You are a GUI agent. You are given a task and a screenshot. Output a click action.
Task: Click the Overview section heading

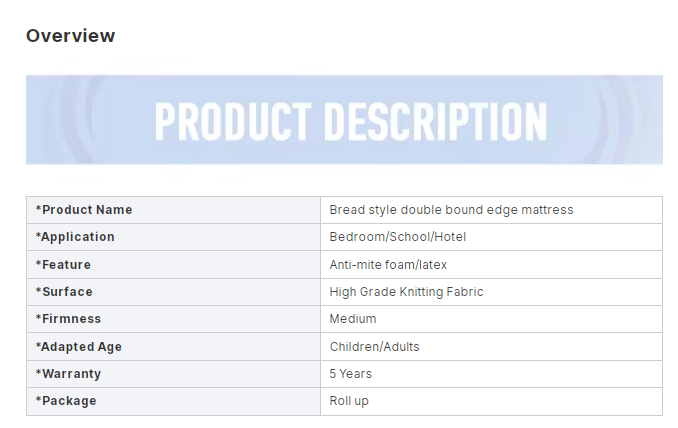pyautogui.click(x=70, y=35)
